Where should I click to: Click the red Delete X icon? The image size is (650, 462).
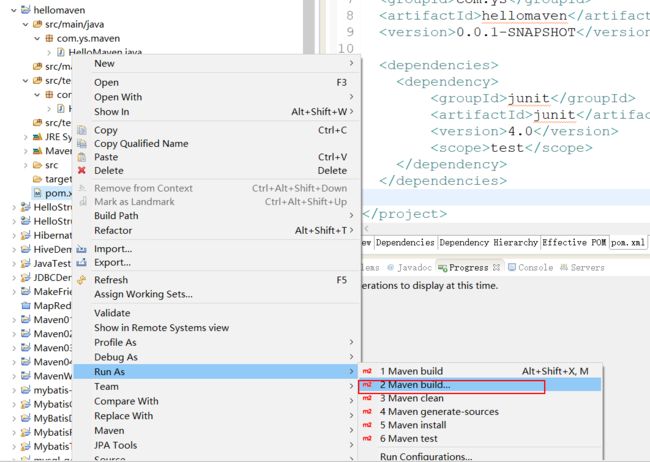coord(82,170)
